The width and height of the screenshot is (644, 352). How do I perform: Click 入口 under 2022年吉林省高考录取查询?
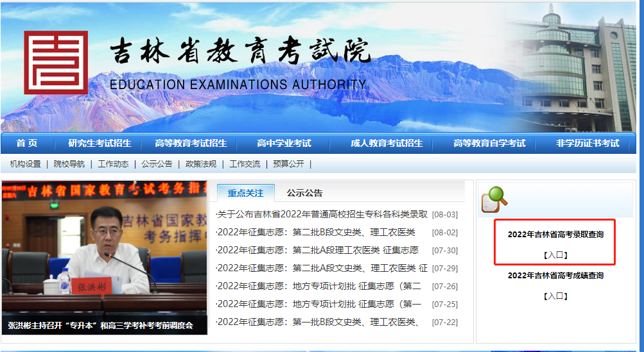point(555,255)
